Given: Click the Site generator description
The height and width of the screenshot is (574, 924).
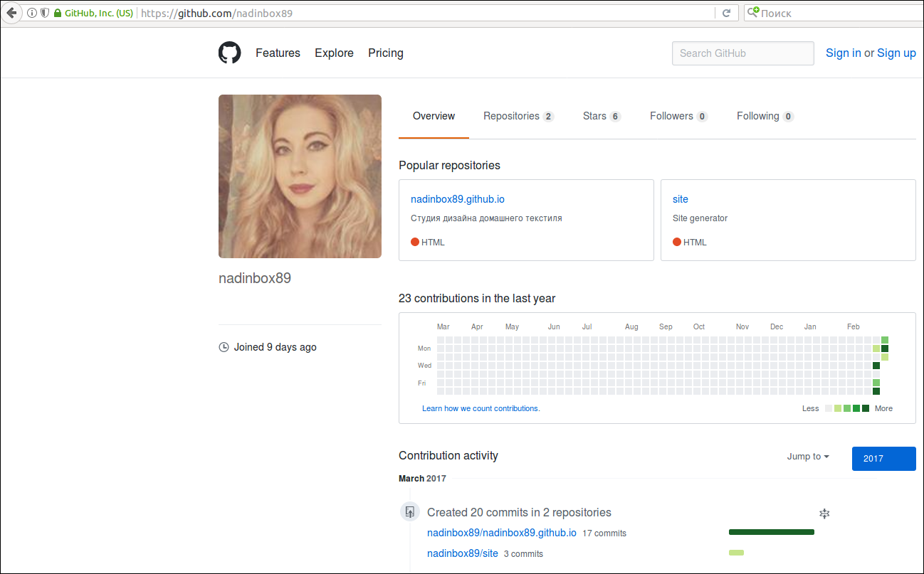Looking at the screenshot, I should tap(700, 218).
